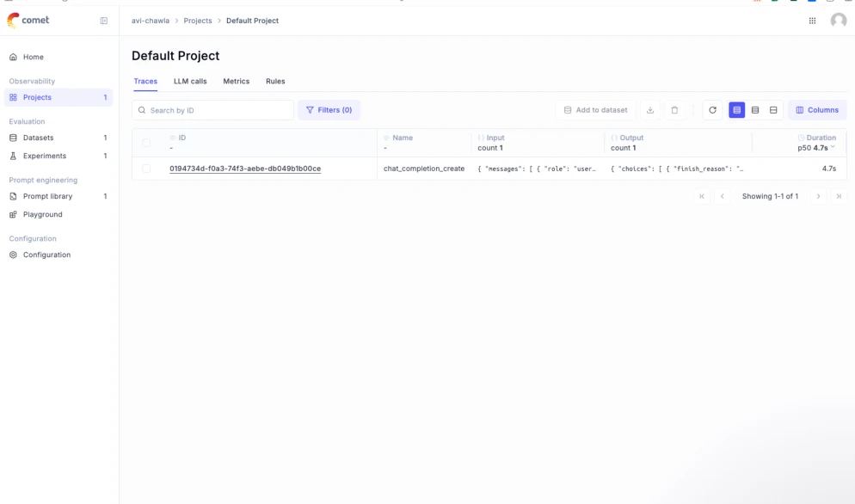Collapse the sidebar panel icon
The width and height of the screenshot is (855, 504).
pyautogui.click(x=103, y=21)
